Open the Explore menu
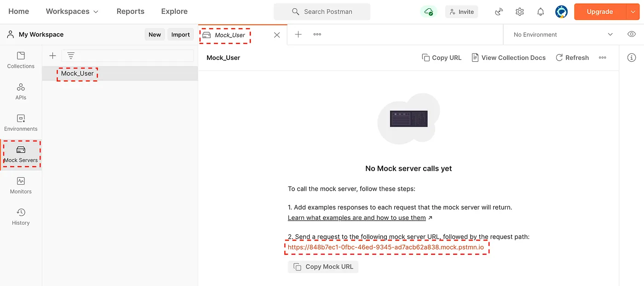The width and height of the screenshot is (644, 286). click(x=174, y=12)
